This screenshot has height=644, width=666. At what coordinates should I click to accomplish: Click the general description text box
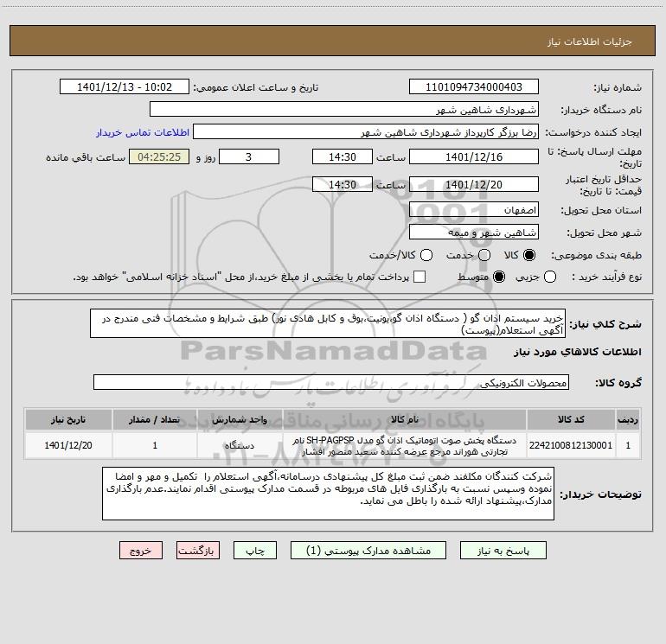[x=328, y=323]
